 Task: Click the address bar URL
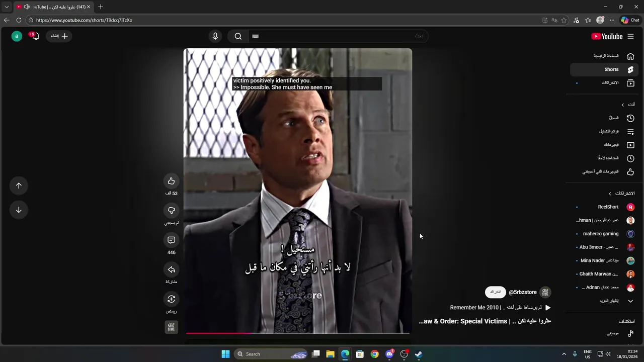coord(84,20)
